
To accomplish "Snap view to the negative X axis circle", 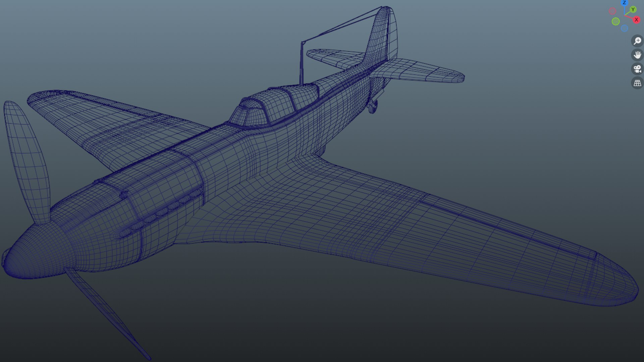I will coord(612,11).
